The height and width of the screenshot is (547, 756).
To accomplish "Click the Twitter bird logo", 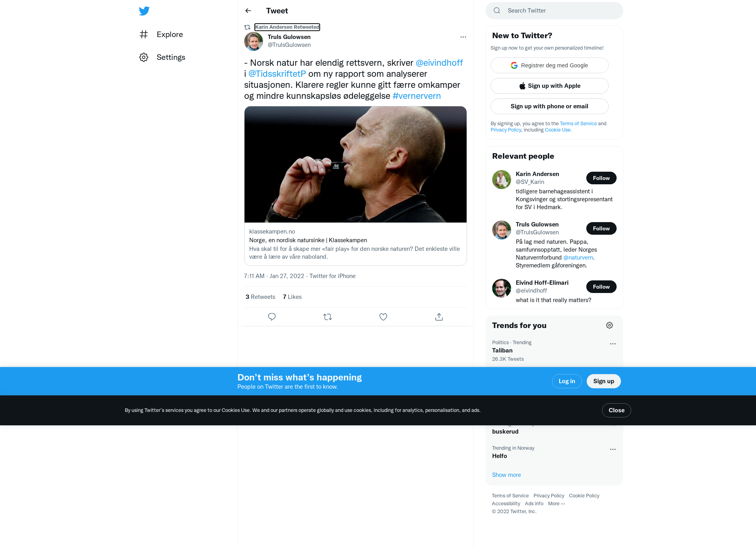I will tap(144, 11).
